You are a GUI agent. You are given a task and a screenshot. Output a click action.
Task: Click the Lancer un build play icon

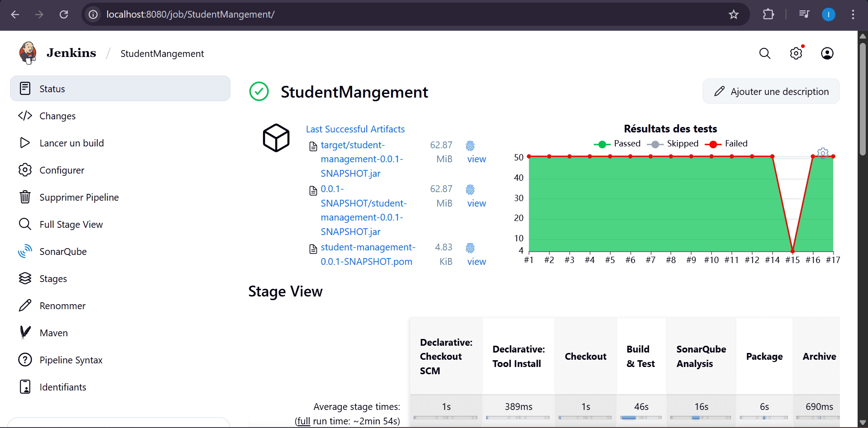click(x=25, y=143)
